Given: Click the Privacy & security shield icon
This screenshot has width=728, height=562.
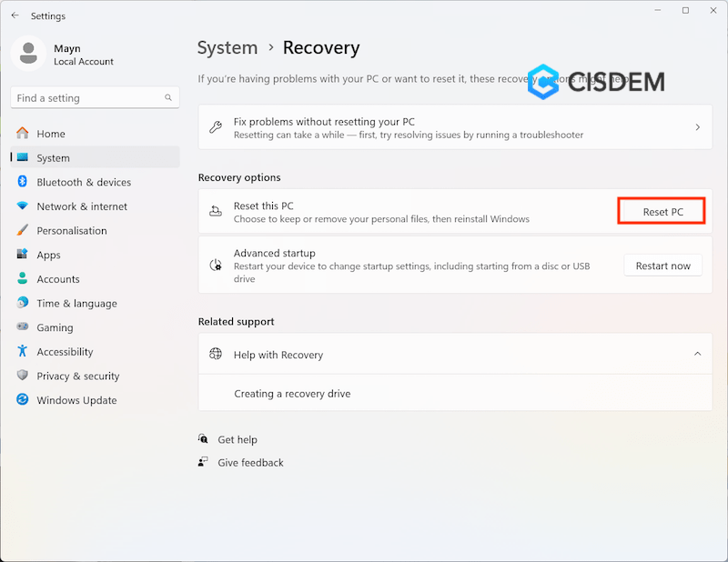Looking at the screenshot, I should pos(22,376).
